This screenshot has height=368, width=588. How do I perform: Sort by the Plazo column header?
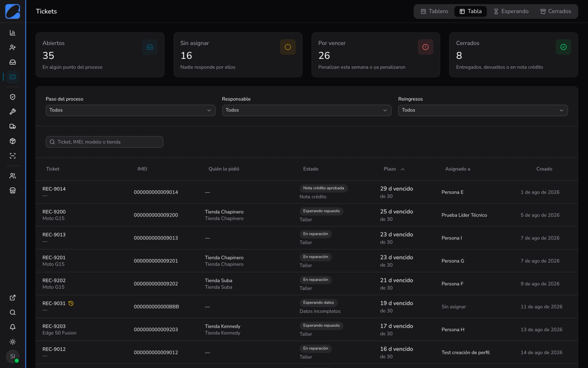394,169
